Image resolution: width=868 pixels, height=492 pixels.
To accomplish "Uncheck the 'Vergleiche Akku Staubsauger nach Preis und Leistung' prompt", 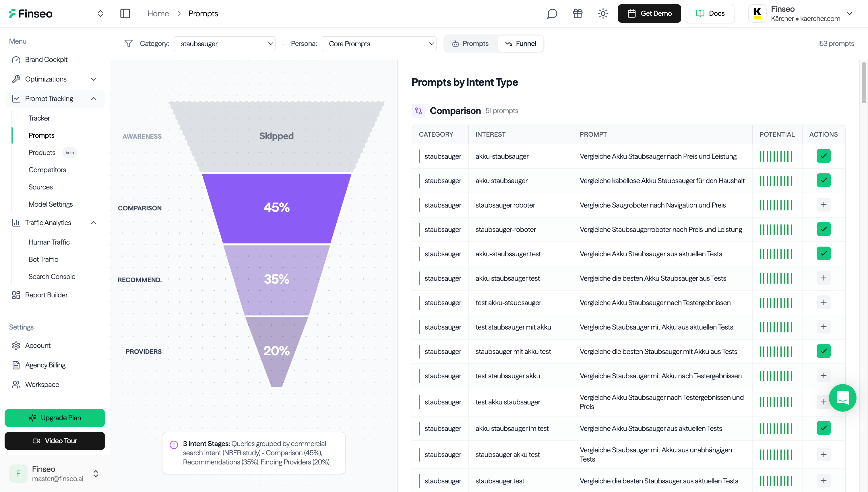I will pos(824,156).
